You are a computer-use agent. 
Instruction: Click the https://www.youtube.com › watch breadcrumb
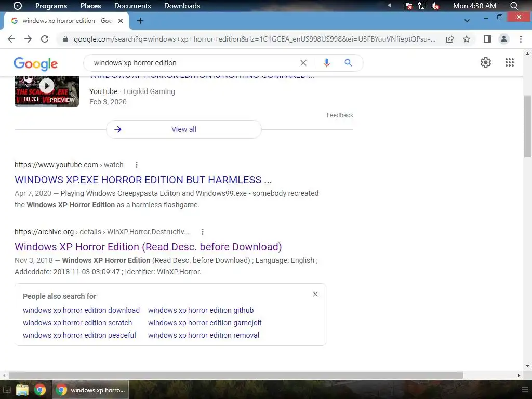point(69,165)
